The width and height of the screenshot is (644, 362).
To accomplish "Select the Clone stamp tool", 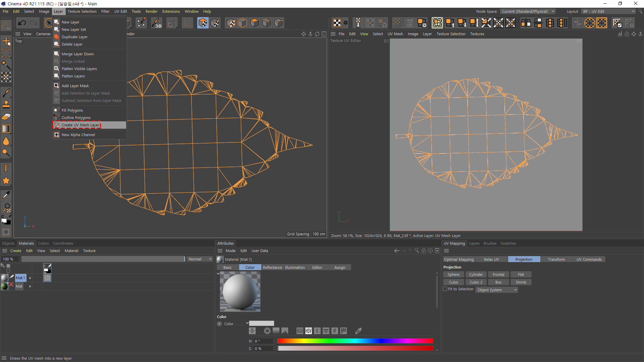I will click(x=6, y=104).
